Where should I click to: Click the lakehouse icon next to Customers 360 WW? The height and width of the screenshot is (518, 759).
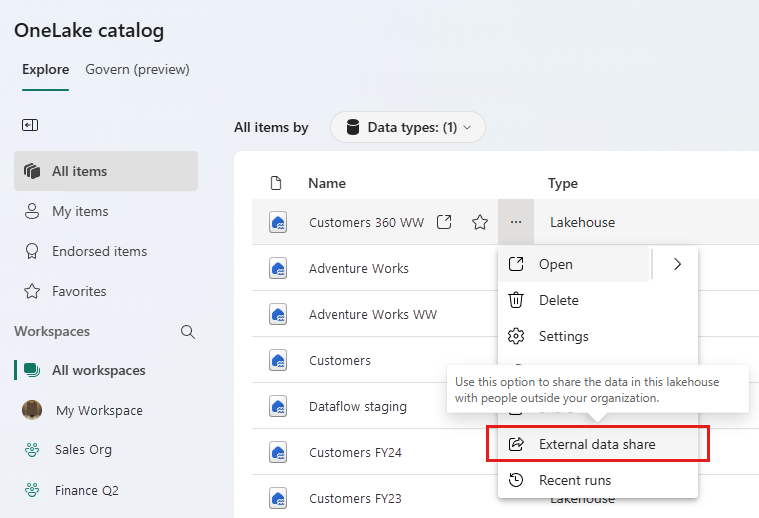coord(278,222)
